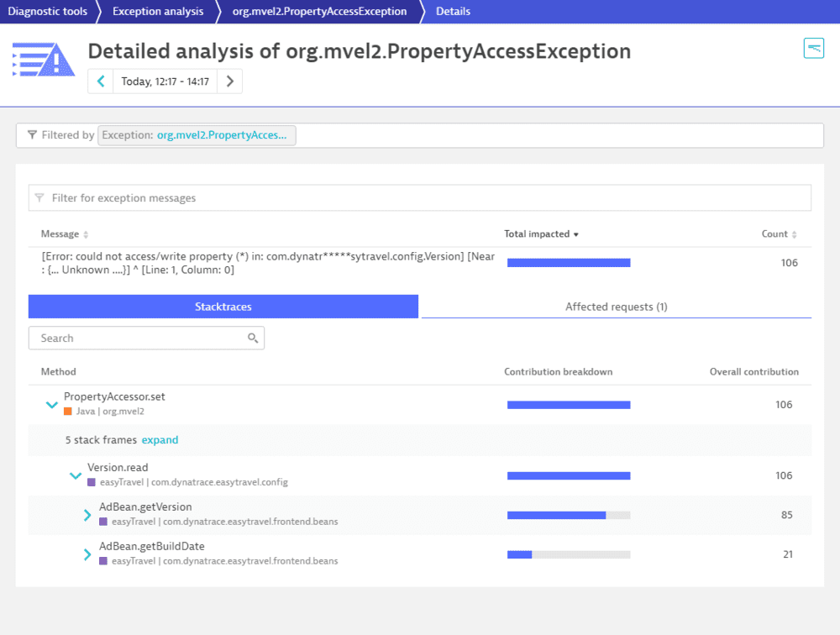Click the PropertyAccessor.set contribution bar
Image resolution: width=840 pixels, height=635 pixels.
[x=569, y=405]
